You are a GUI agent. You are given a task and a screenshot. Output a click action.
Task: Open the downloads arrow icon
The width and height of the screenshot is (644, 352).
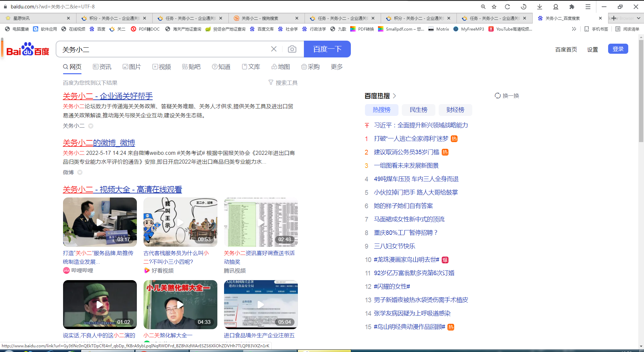point(540,7)
